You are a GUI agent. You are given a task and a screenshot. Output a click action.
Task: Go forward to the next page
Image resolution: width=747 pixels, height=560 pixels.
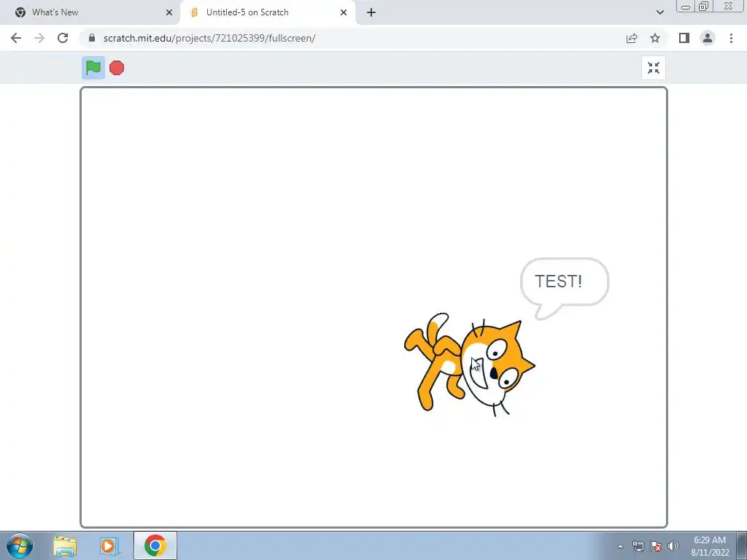click(x=39, y=38)
